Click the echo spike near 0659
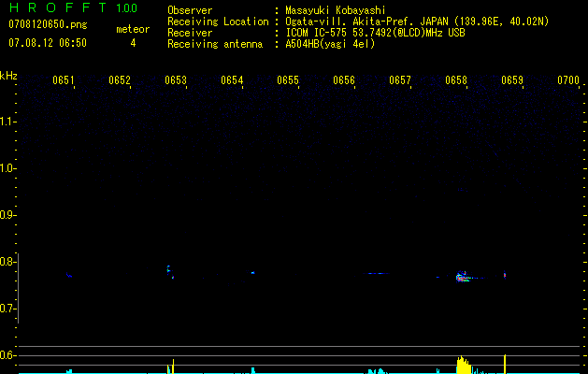The width and height of the screenshot is (588, 374). pyautogui.click(x=505, y=275)
